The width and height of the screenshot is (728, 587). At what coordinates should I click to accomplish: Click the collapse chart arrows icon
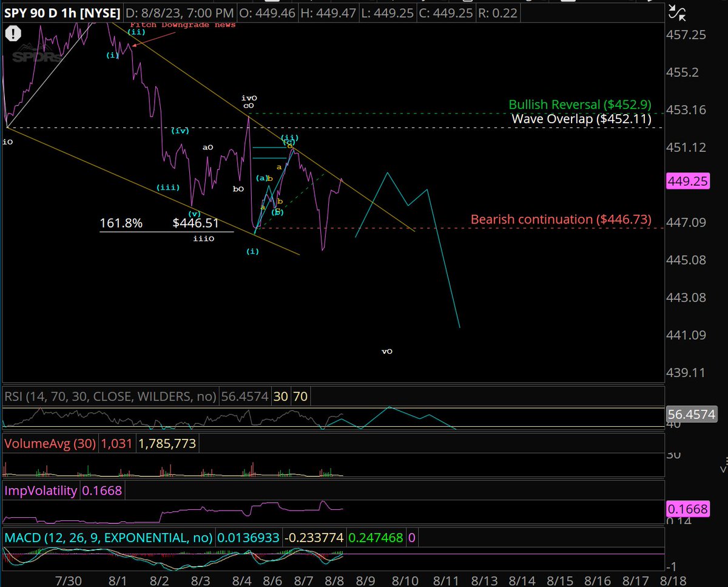pos(676,13)
